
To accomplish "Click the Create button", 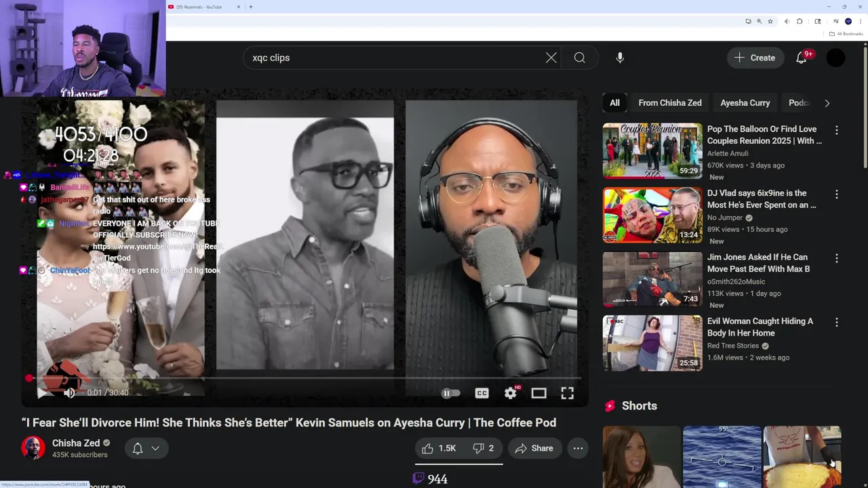I will point(755,58).
